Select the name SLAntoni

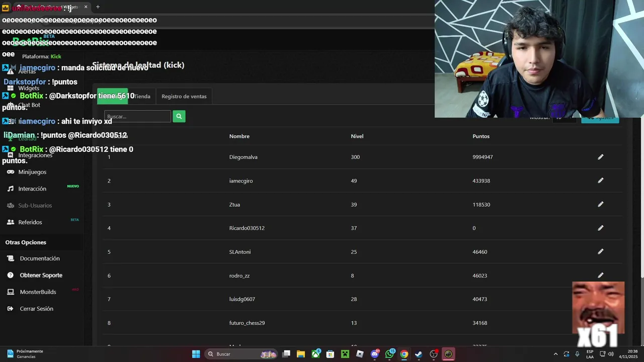[x=240, y=251]
